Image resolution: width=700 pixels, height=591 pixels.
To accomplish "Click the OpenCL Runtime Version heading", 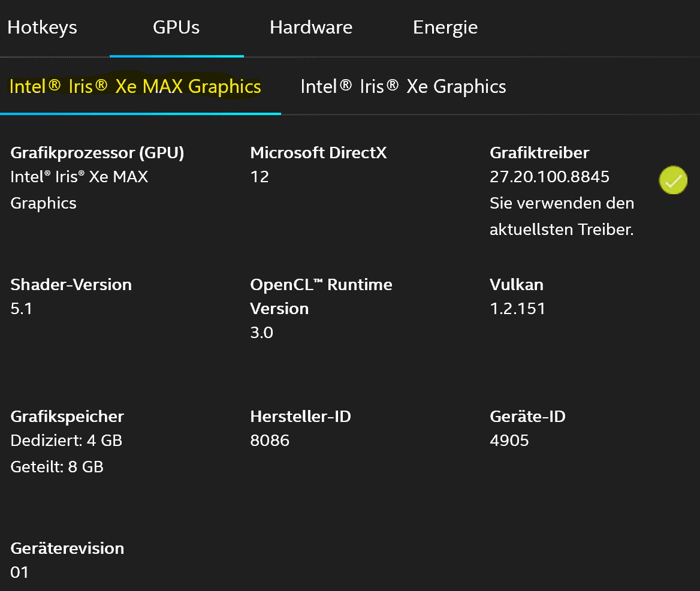I will [321, 296].
